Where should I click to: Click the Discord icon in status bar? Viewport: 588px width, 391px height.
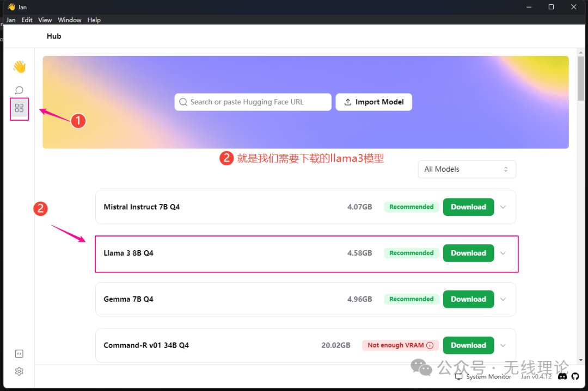point(562,376)
